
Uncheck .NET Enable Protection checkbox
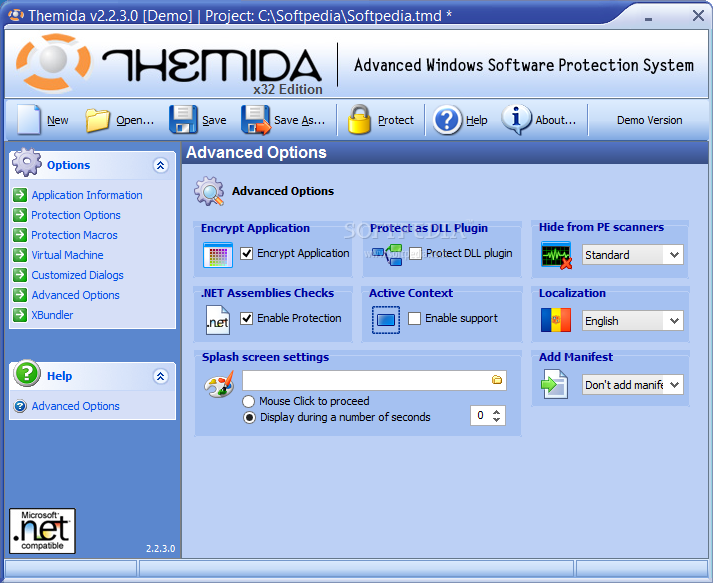(x=246, y=318)
